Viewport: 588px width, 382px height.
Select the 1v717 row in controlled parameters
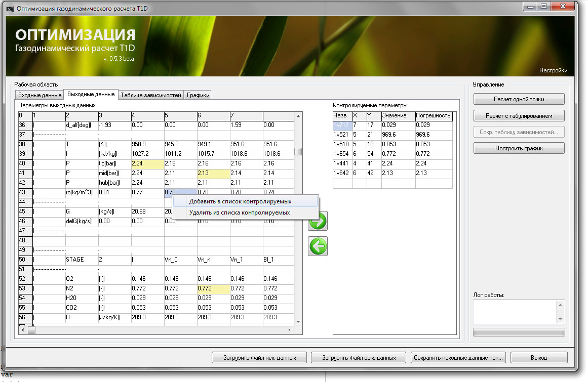392,125
